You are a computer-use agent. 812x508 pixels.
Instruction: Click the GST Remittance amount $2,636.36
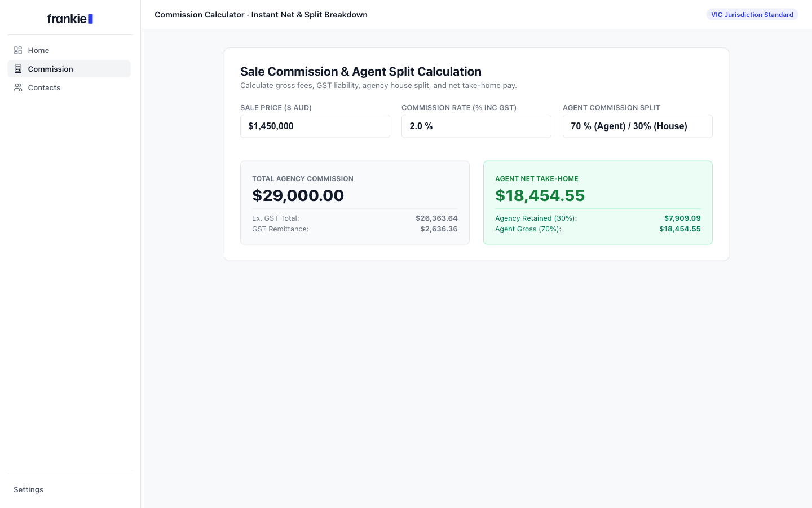coord(439,229)
